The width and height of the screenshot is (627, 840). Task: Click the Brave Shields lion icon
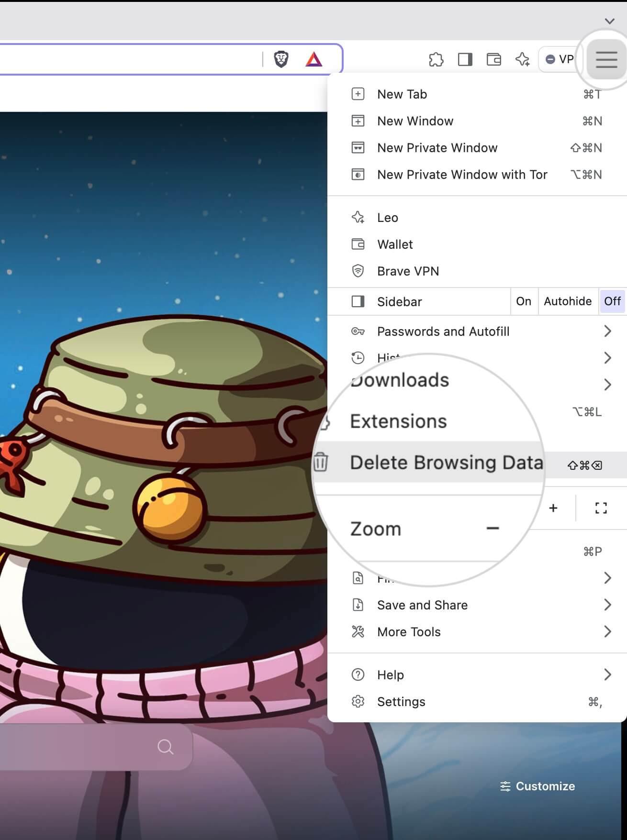pos(281,59)
